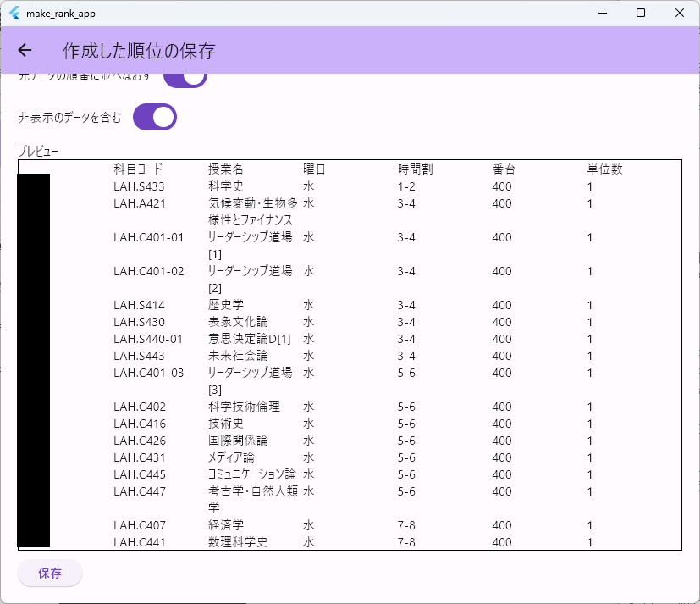Click the 授業名 column header

pyautogui.click(x=225, y=169)
